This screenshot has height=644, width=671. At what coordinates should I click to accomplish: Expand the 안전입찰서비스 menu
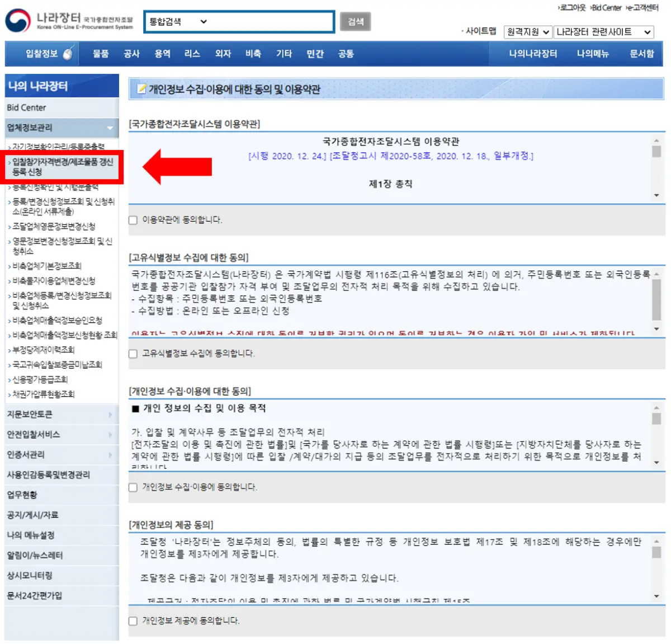(x=62, y=435)
